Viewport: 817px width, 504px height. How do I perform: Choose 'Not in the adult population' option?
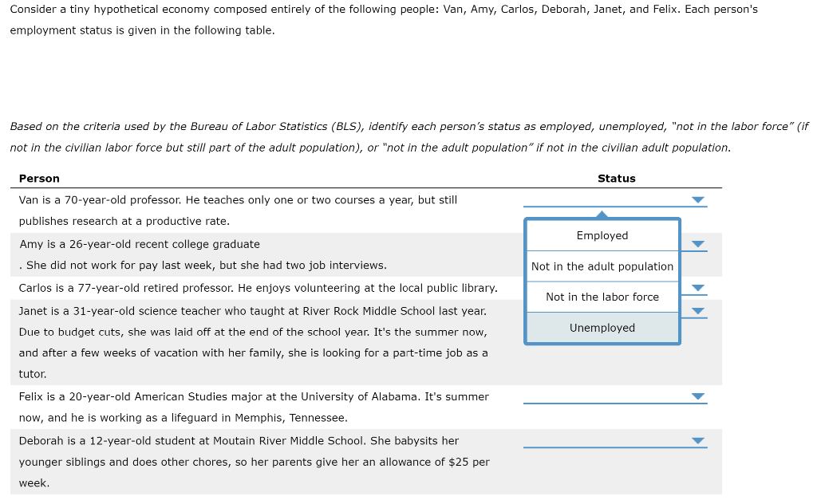[602, 266]
